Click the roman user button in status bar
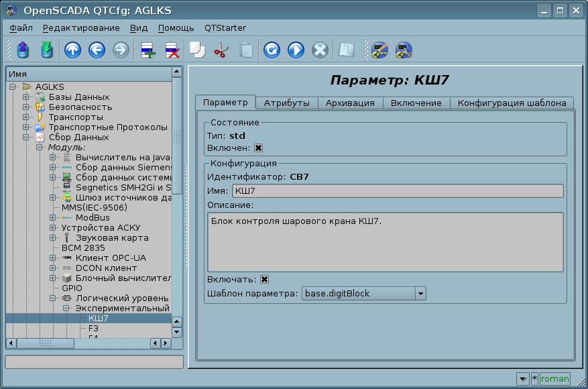This screenshot has width=588, height=389. [x=554, y=379]
